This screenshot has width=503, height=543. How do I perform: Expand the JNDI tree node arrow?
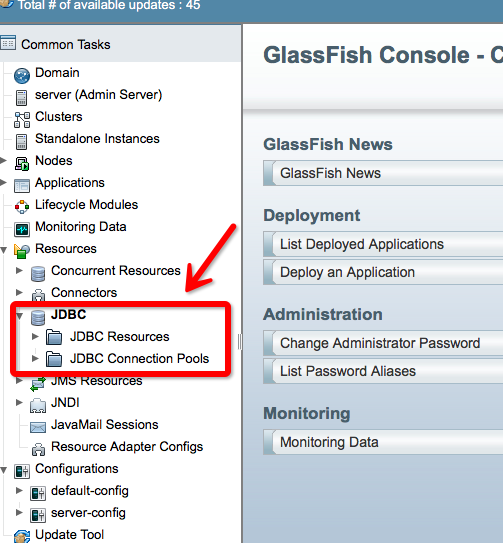[19, 402]
